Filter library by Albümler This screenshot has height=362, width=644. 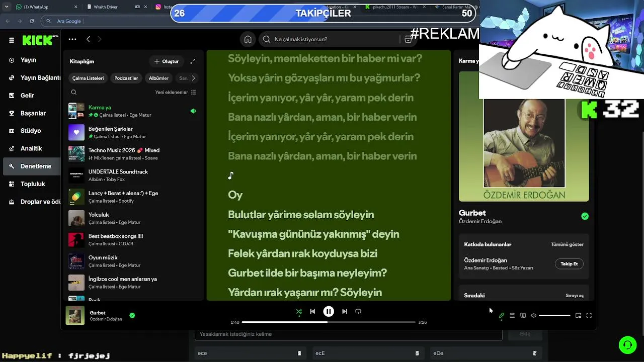point(158,78)
